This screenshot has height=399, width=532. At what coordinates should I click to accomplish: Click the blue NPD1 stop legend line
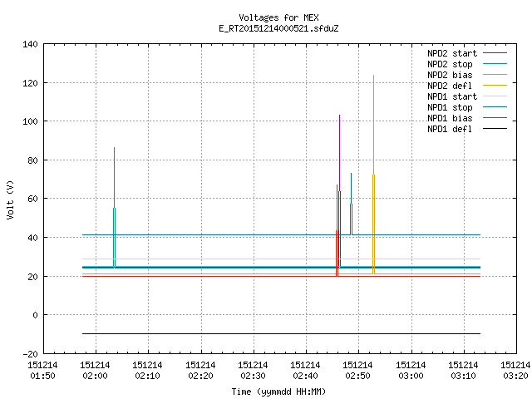495,107
